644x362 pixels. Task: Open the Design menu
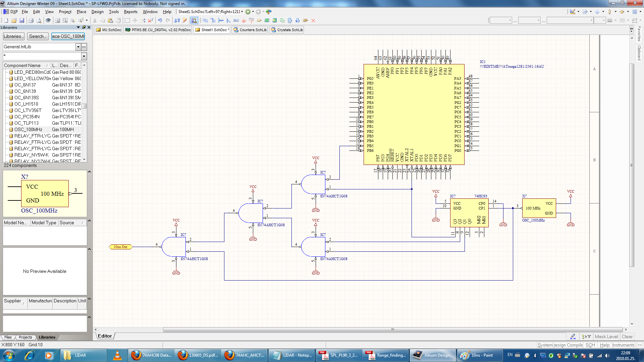[x=97, y=12]
